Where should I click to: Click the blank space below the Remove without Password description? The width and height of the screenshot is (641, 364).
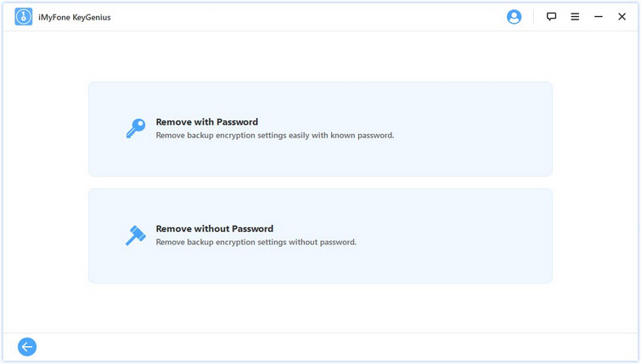[256, 265]
